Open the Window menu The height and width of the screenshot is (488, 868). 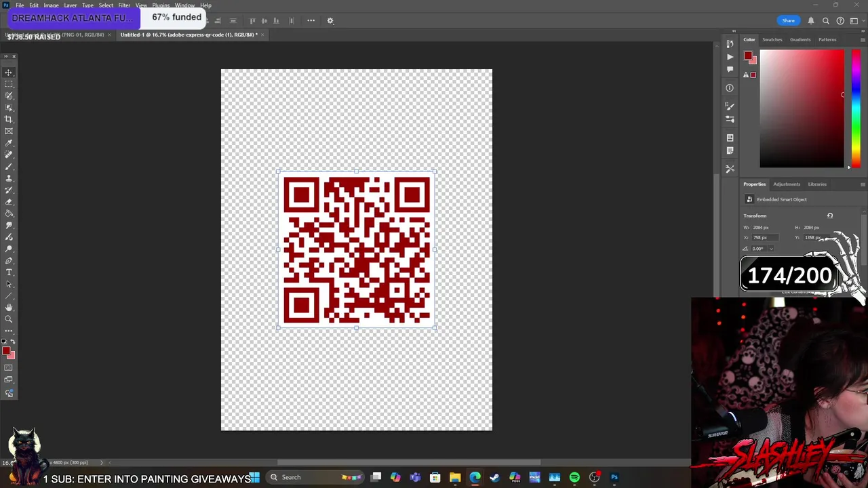184,5
